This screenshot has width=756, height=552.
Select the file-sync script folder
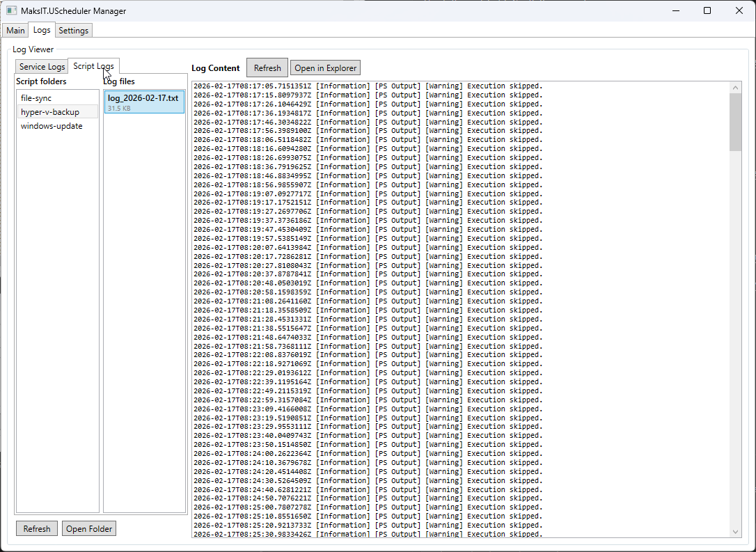[36, 98]
